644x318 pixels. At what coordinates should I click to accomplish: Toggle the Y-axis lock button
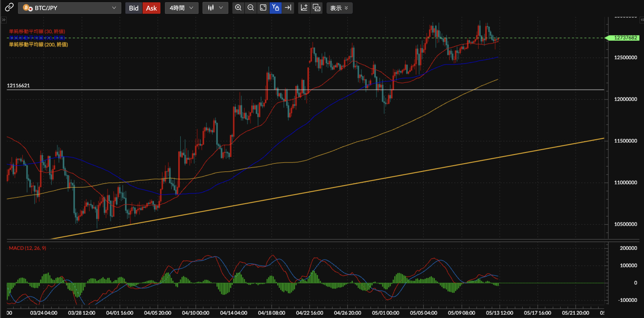pyautogui.click(x=275, y=8)
